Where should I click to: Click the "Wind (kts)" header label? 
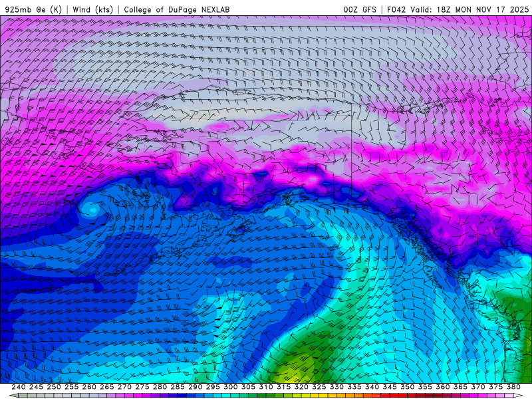[x=92, y=9]
